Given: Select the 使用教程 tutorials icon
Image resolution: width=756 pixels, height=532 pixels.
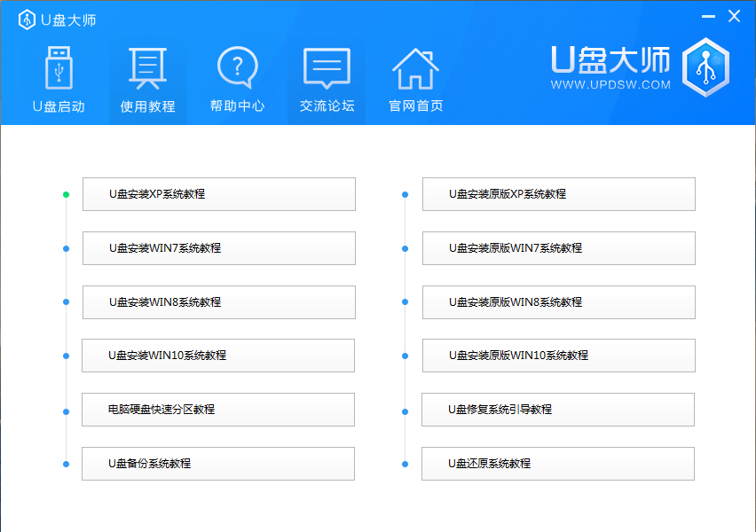Looking at the screenshot, I should (147, 66).
